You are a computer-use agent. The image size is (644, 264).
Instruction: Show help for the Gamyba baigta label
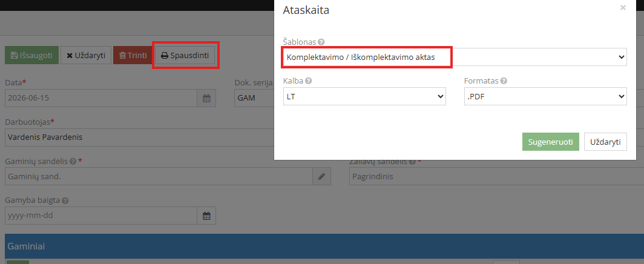click(65, 201)
